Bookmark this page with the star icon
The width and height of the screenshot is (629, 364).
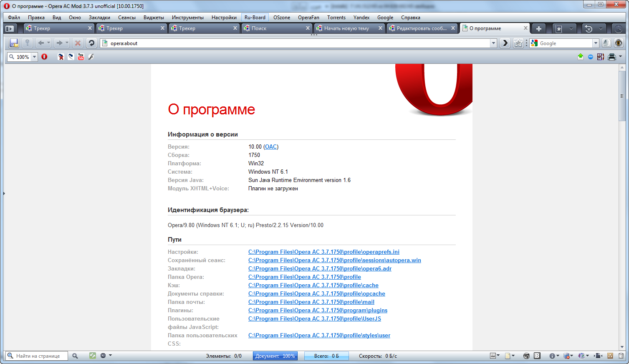(518, 43)
